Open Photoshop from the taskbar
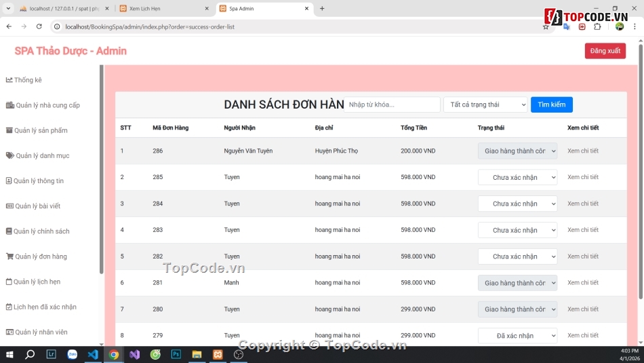Screen dimensions: 644x363 pos(176,354)
